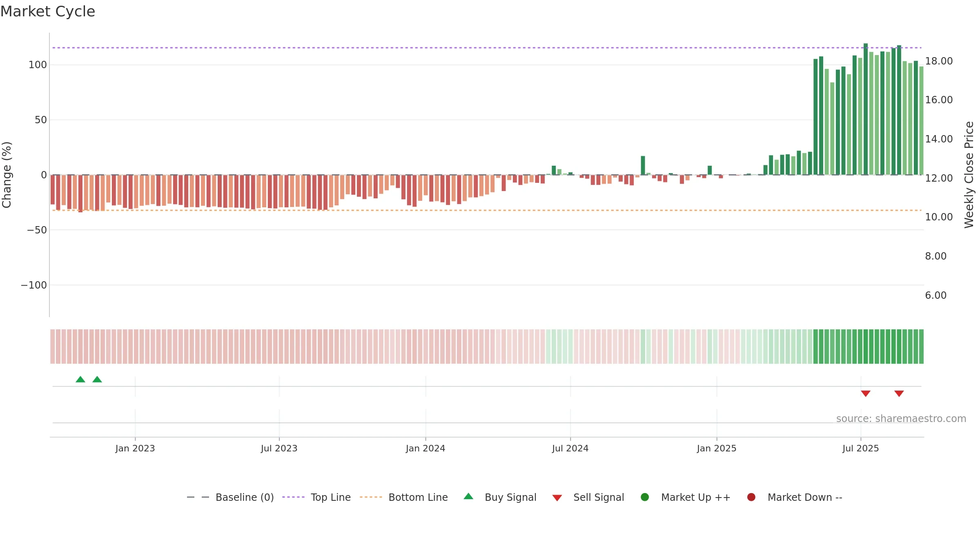
Task: Click the 6.00 price tick label
Action: tap(935, 295)
